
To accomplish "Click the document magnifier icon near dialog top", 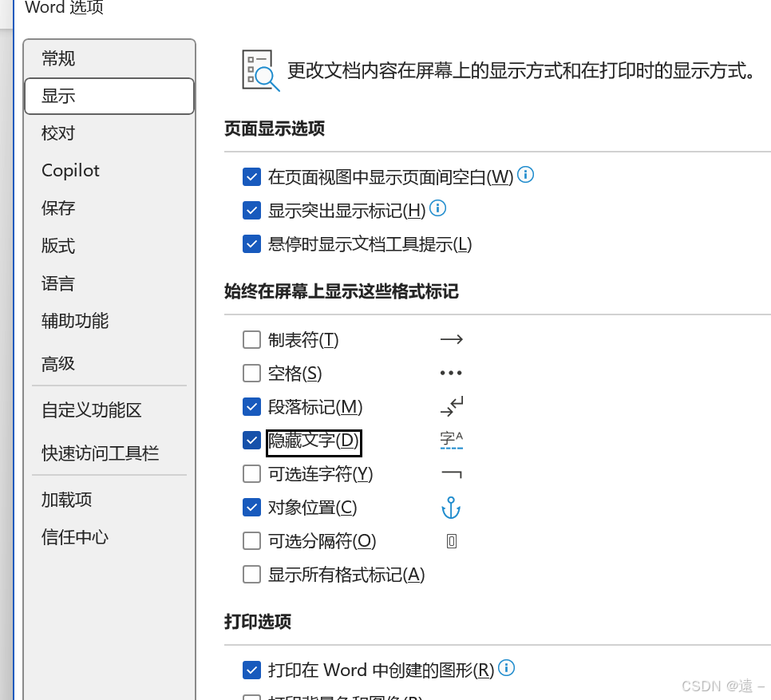I will [257, 69].
